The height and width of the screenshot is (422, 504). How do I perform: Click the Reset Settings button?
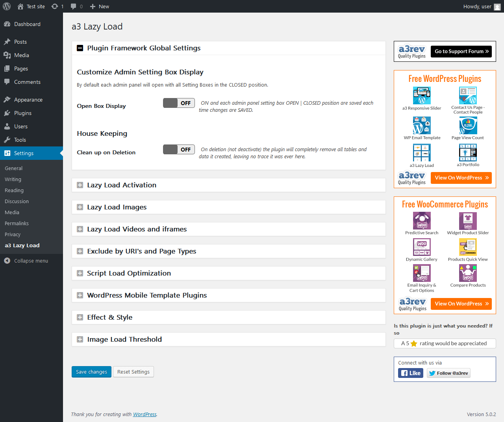click(x=133, y=372)
